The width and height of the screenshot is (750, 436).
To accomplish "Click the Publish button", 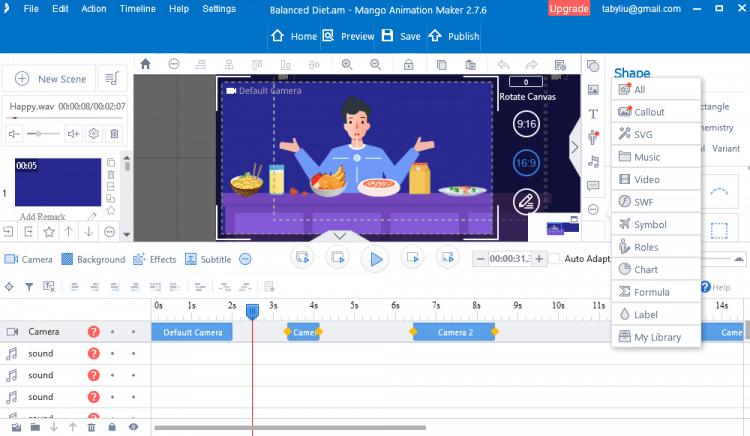I will pos(454,36).
